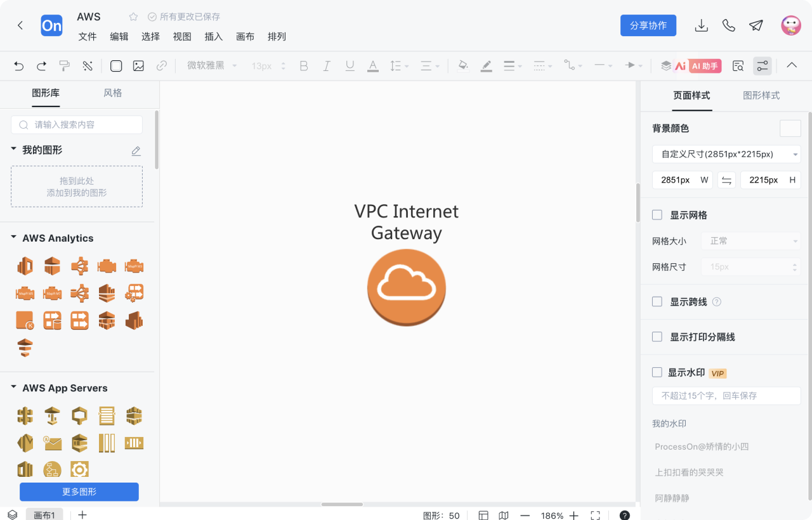This screenshot has height=520, width=812.
Task: Open the page size 自定义尺寸 dropdown
Action: pos(726,154)
